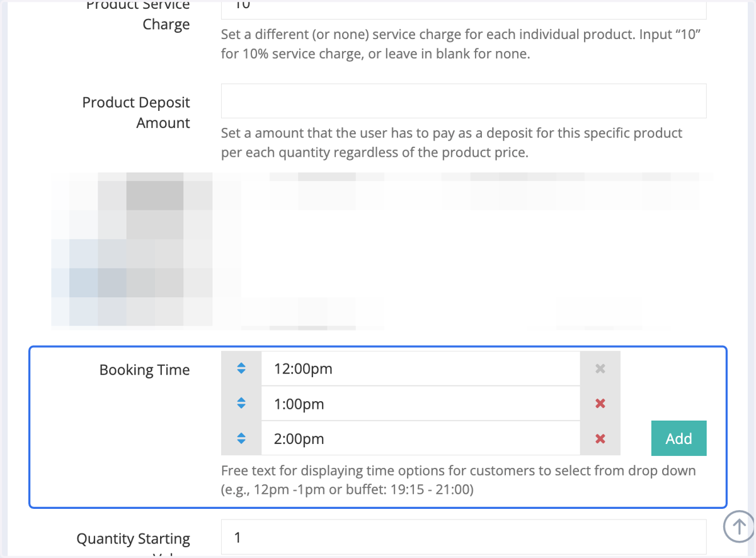The height and width of the screenshot is (558, 756).
Task: Click the Booking Time label
Action: tap(144, 370)
